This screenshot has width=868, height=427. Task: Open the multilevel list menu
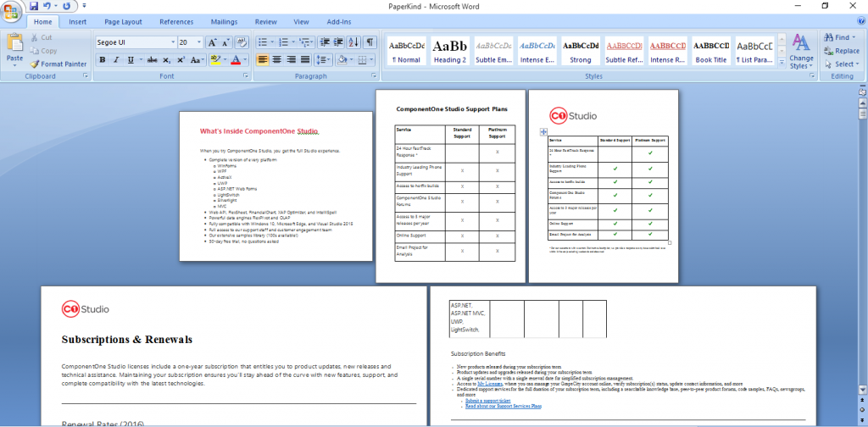304,42
